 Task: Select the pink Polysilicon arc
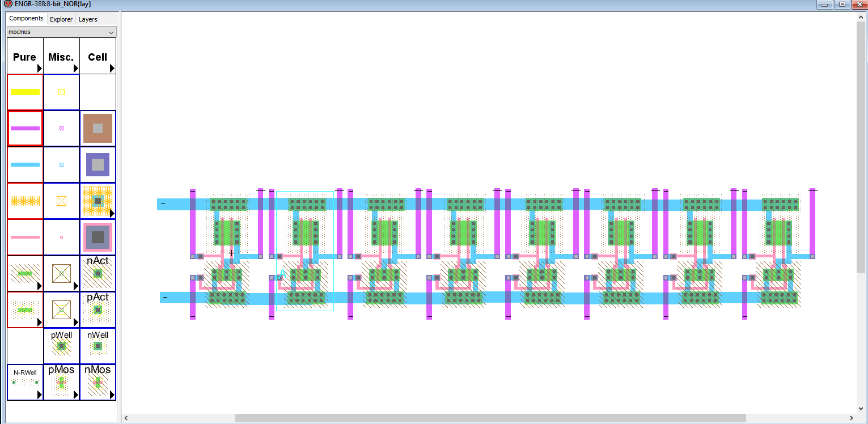coord(25,237)
